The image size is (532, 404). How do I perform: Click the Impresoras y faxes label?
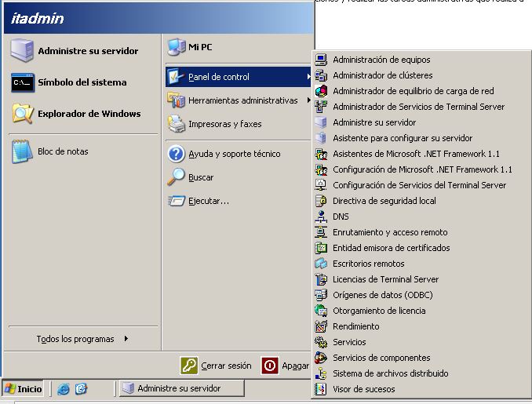(x=225, y=124)
